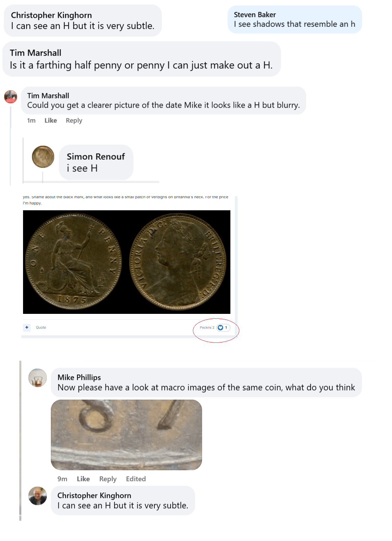This screenshot has width=392, height=541.
Task: Like Tim Marshall's clearer picture comment
Action: (x=51, y=120)
